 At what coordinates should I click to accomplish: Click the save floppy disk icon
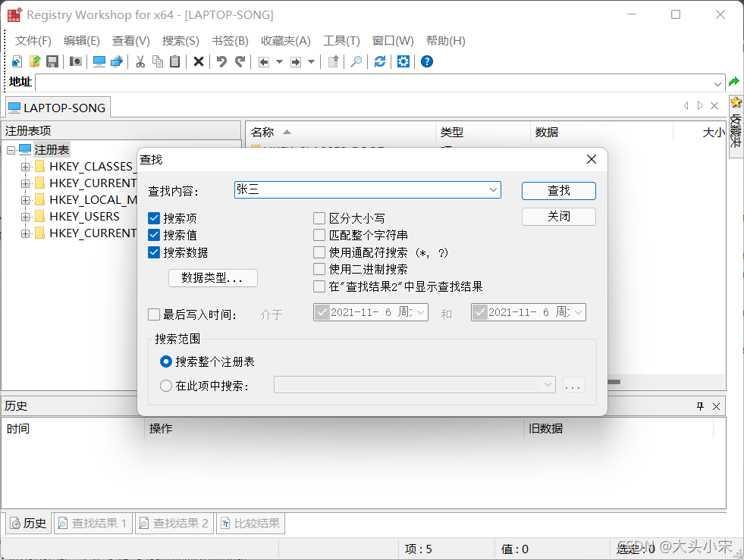pos(52,61)
